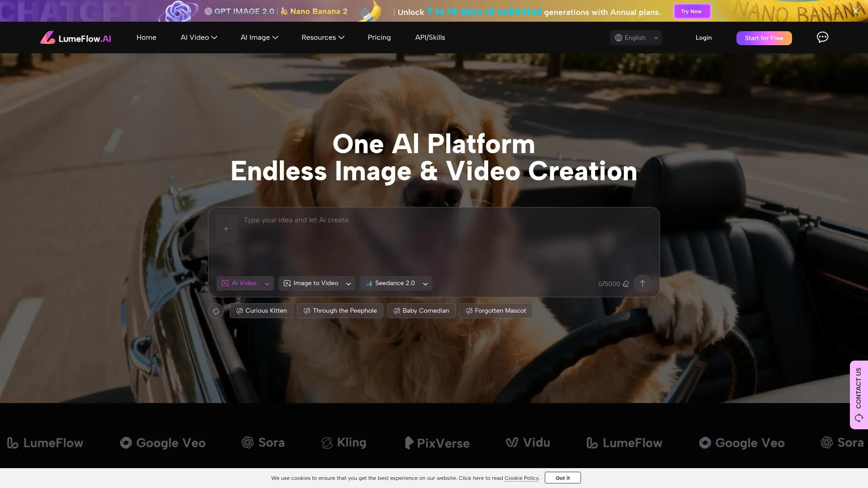The height and width of the screenshot is (488, 868).
Task: Open the English language dropdown
Action: tap(636, 38)
